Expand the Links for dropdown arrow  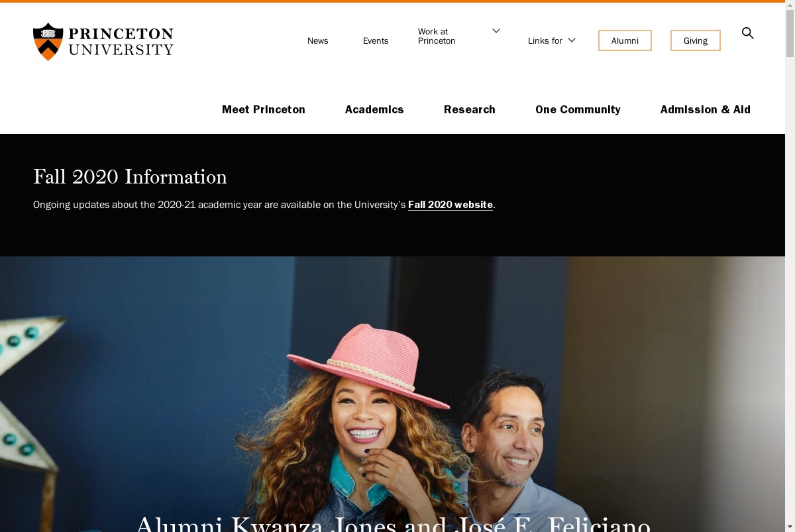click(x=572, y=40)
